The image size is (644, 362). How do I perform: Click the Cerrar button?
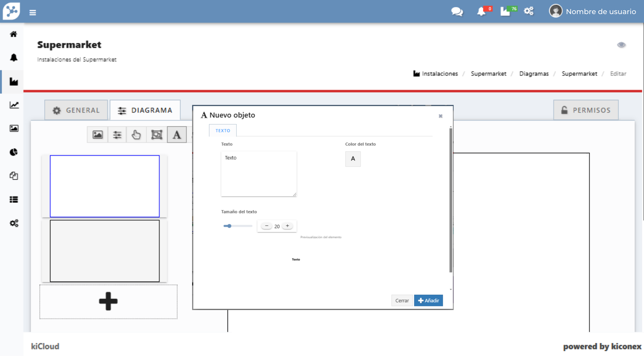402,301
